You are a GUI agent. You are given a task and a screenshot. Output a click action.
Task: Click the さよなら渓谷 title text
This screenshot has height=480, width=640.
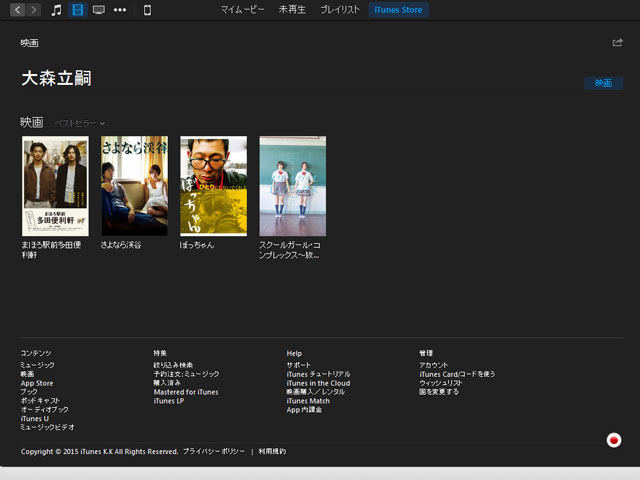point(121,245)
